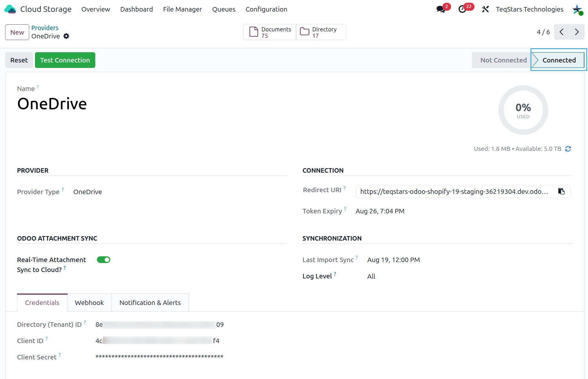Copy the Redirect URI to clipboard

pyautogui.click(x=561, y=191)
